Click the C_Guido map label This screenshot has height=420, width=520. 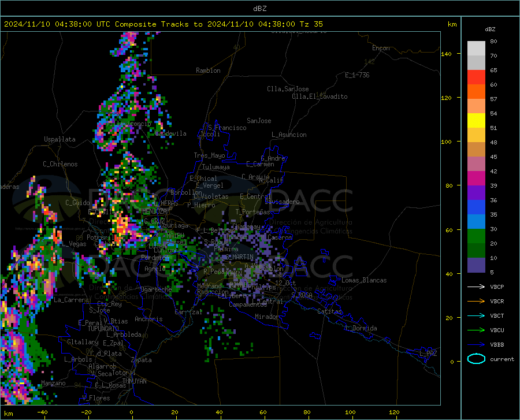(77, 203)
